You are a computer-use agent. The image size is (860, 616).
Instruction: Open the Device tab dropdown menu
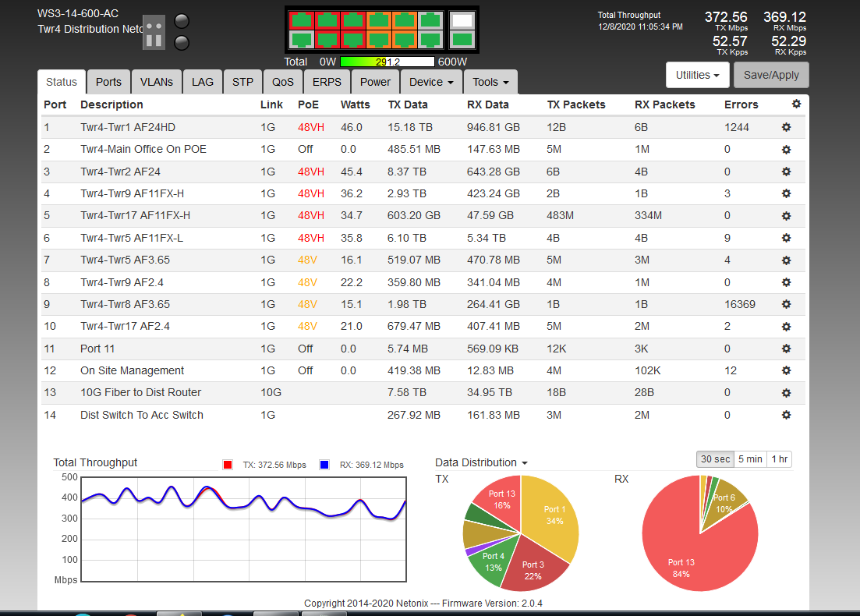[430, 82]
